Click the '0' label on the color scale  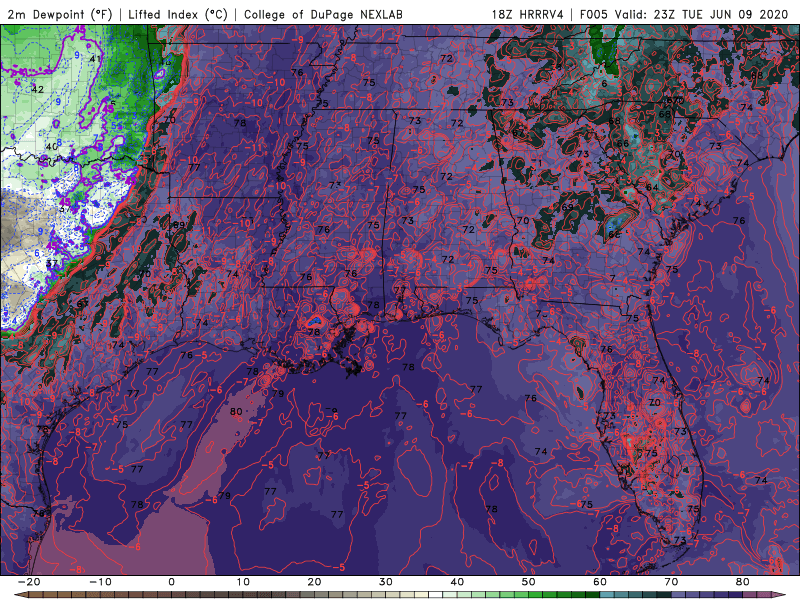point(171,582)
